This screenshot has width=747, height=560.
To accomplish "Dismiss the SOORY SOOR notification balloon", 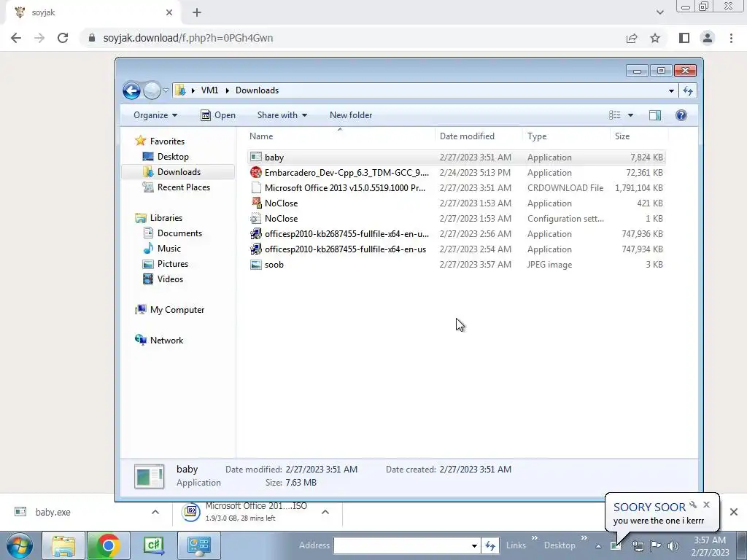I will click(706, 505).
